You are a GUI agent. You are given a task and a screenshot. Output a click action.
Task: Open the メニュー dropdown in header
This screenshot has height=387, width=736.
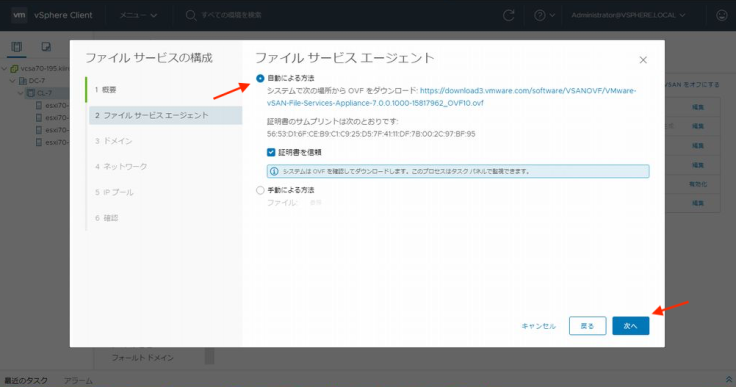point(138,15)
